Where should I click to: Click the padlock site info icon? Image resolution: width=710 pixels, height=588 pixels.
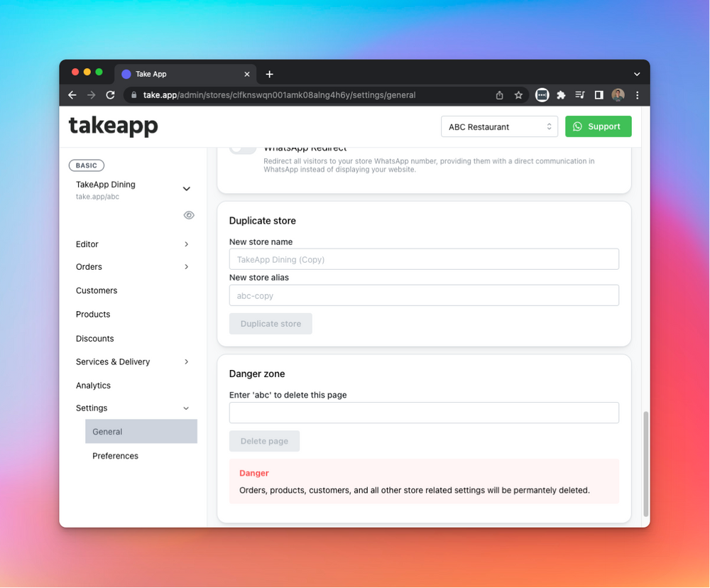[133, 95]
